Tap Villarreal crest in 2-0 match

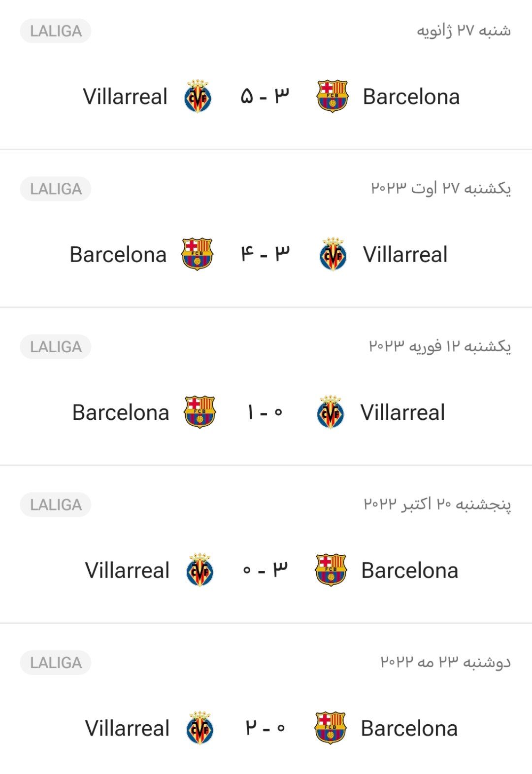(x=200, y=728)
